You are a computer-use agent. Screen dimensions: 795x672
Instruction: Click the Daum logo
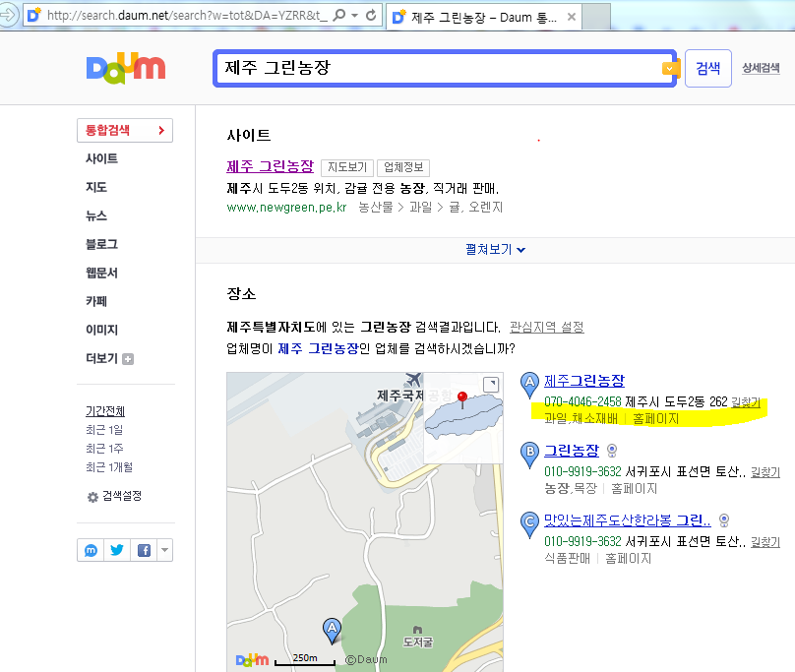coord(126,68)
